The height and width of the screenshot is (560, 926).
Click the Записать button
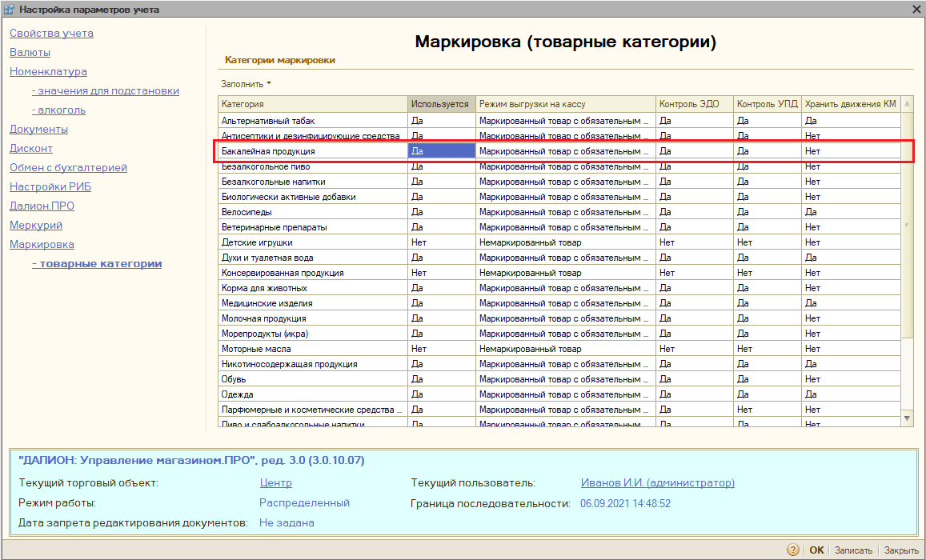click(852, 550)
